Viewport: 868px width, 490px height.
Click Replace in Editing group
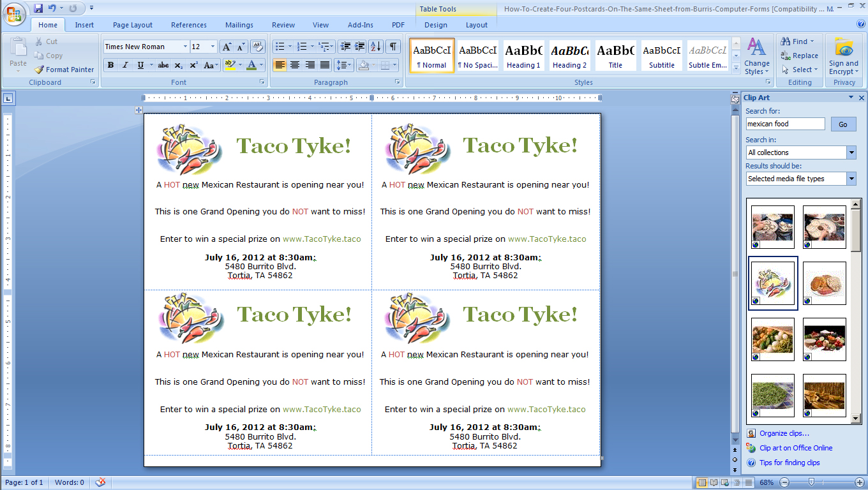pyautogui.click(x=800, y=56)
